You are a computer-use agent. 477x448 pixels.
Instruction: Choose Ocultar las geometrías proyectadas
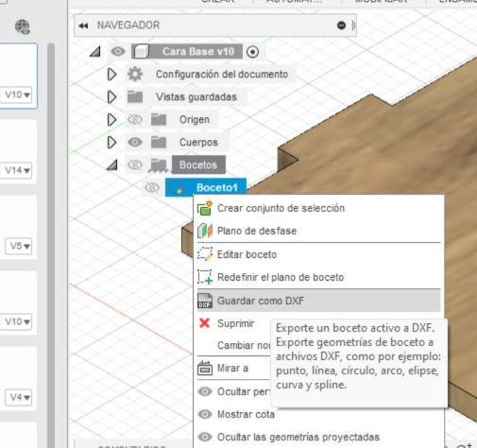point(318,437)
